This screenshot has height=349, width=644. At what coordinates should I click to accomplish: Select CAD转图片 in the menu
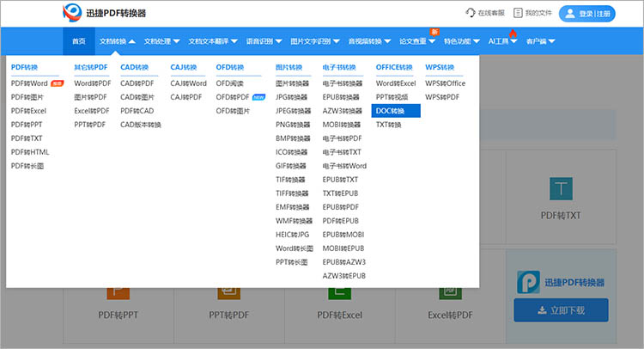pos(137,97)
